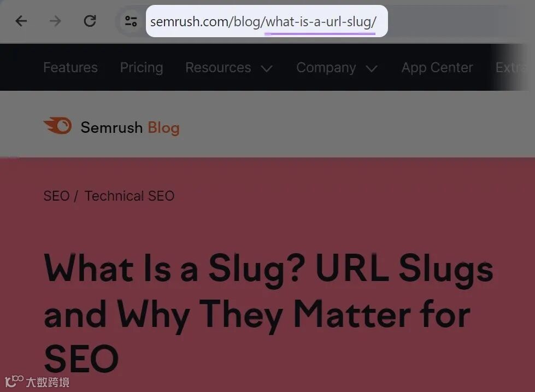Open the site information tune icon
The height and width of the screenshot is (392, 535).
tap(131, 21)
